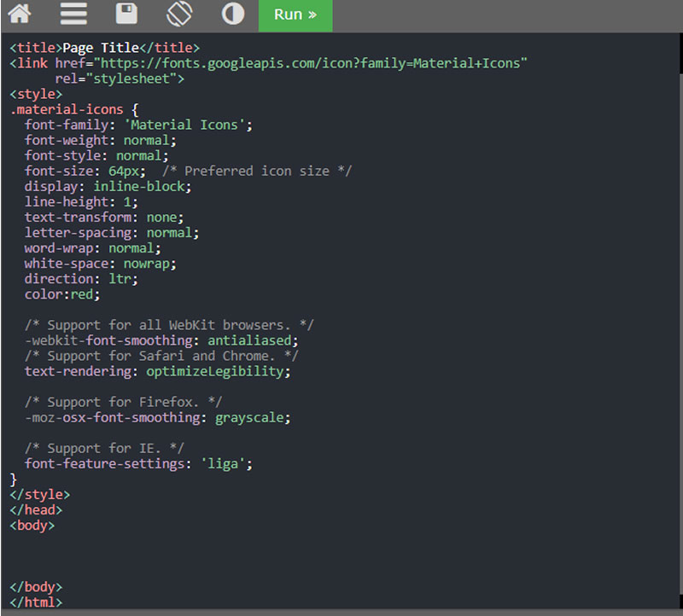Viewport: 683px width, 616px height.
Task: Click the closing </style> tag
Action: pyautogui.click(x=39, y=495)
